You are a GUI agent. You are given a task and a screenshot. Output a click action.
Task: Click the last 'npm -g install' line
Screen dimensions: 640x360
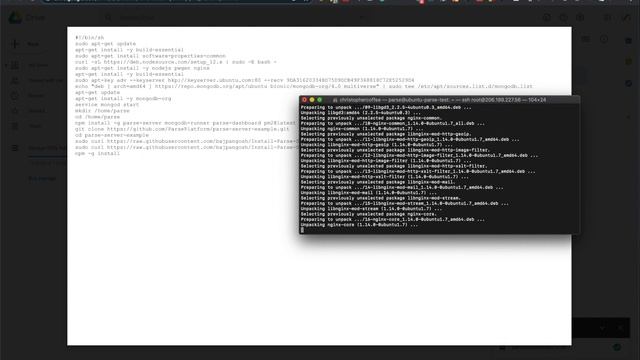pos(97,153)
